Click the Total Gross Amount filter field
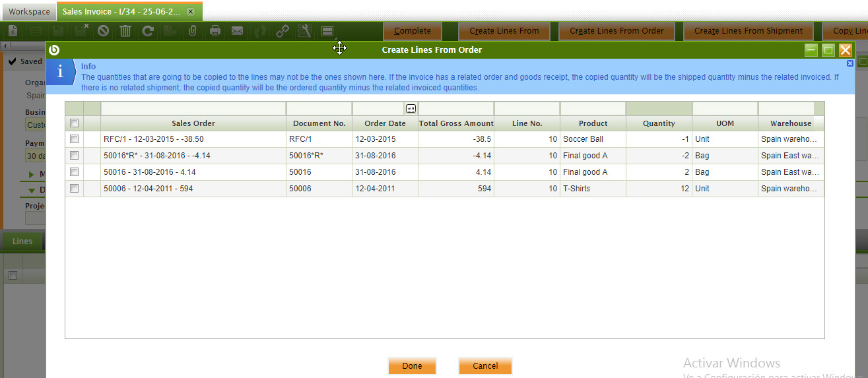The height and width of the screenshot is (378, 868). coord(456,109)
